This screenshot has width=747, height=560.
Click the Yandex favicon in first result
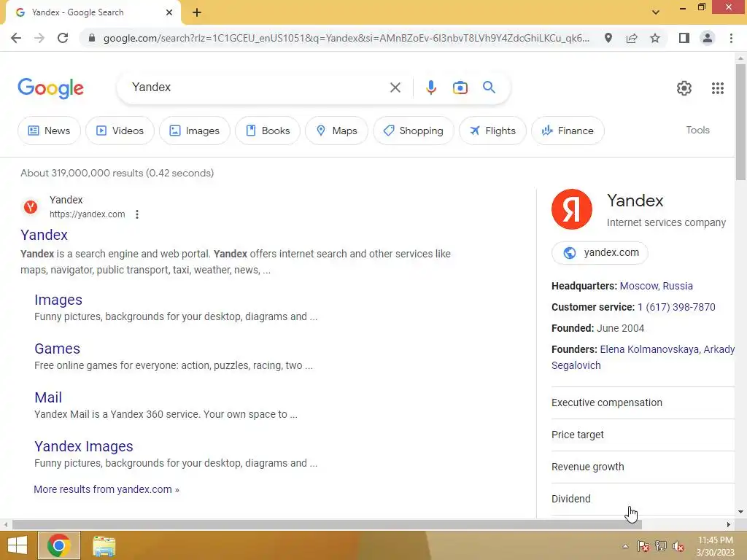click(x=31, y=207)
